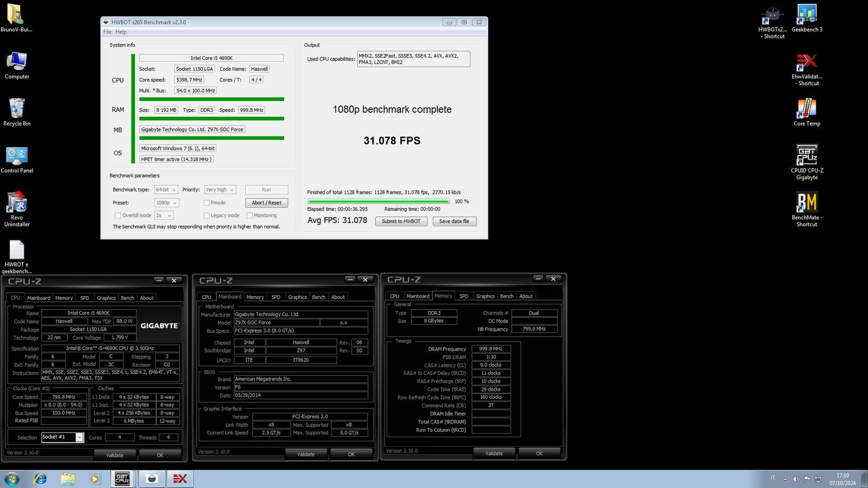The image size is (868, 488).
Task: Switch to SPD tab in left CPU-Z window
Action: pos(85,298)
